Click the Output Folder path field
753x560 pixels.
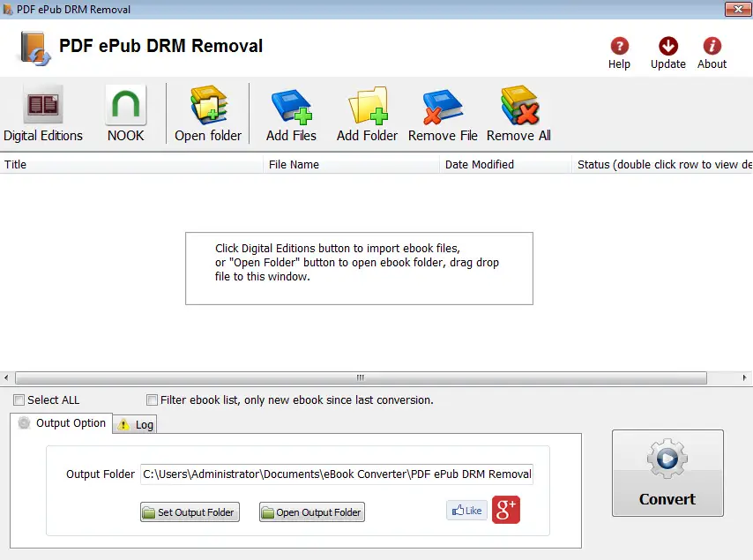tap(337, 474)
